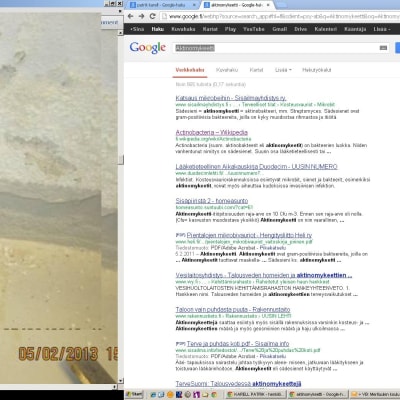Open the VS: Mertsulan email taskbar button
Screen dimensions: 400x400
[x=375, y=395]
